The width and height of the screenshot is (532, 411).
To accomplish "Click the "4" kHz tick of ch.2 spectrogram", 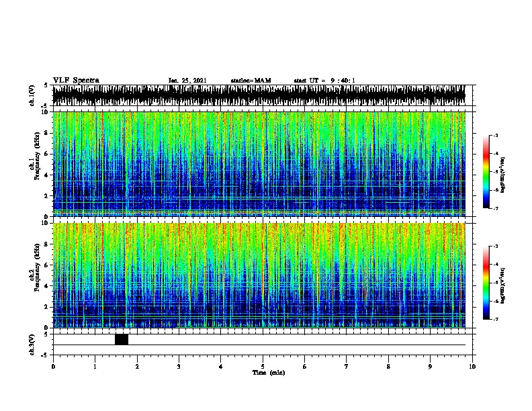I will (47, 286).
